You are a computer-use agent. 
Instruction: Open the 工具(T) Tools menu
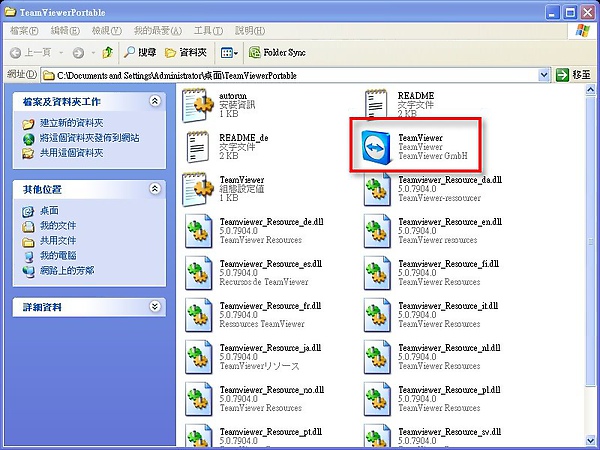pyautogui.click(x=208, y=31)
